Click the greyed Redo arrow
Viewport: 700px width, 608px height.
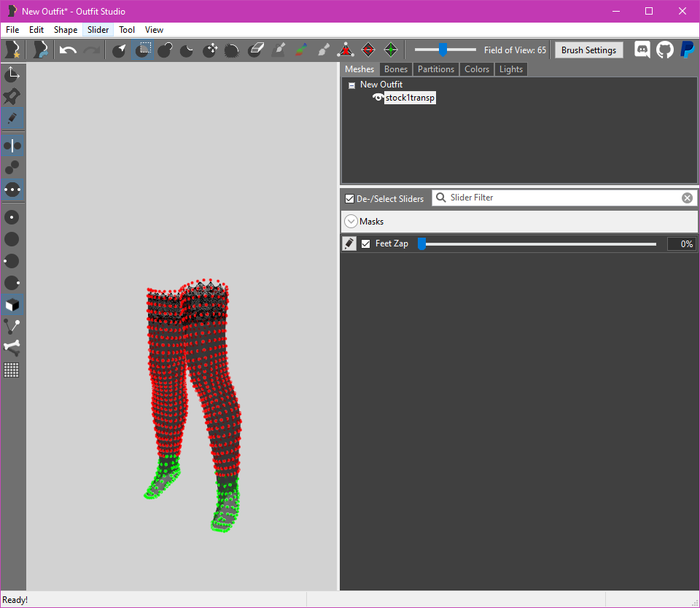92,50
